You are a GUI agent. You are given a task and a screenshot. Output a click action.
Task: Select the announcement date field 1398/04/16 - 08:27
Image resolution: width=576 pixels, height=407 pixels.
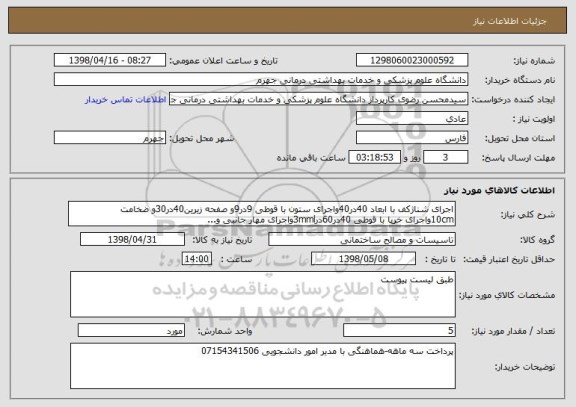pos(110,60)
